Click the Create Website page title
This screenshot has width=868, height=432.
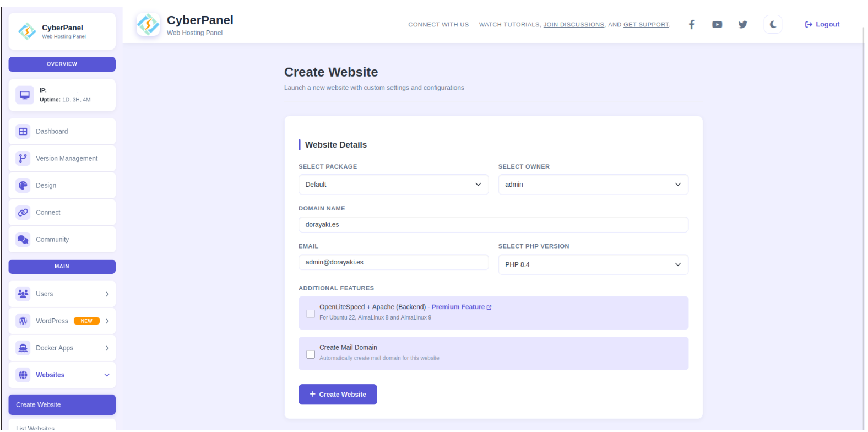[331, 72]
